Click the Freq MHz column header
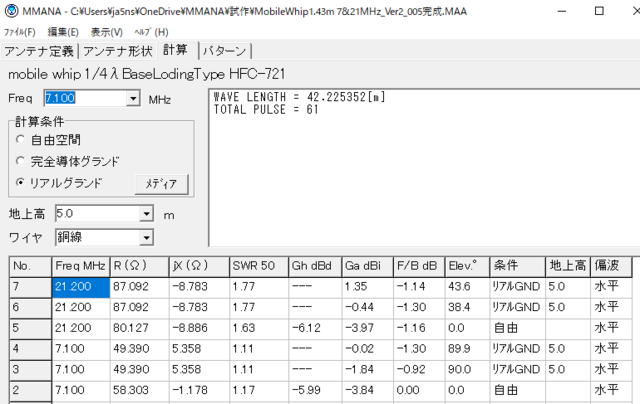The height and width of the screenshot is (404, 640). click(x=81, y=266)
